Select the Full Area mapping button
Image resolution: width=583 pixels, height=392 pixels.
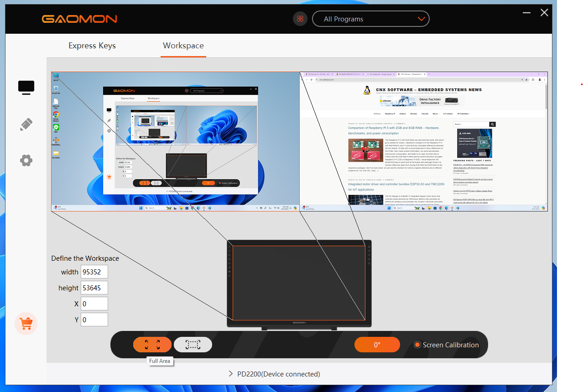tap(152, 345)
